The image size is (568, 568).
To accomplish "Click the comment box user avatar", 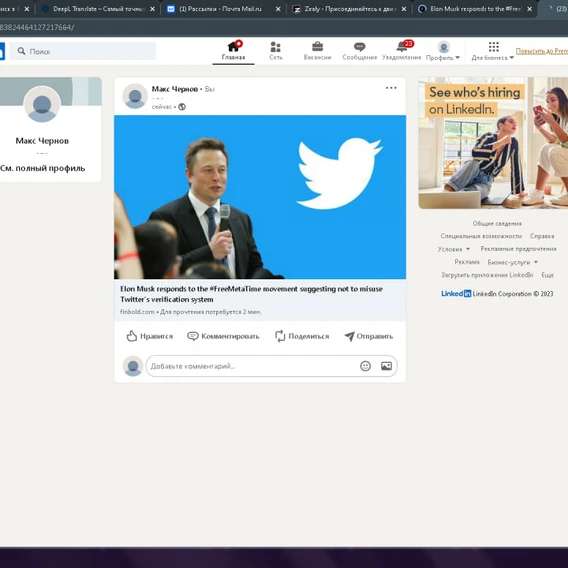I will pyautogui.click(x=133, y=366).
